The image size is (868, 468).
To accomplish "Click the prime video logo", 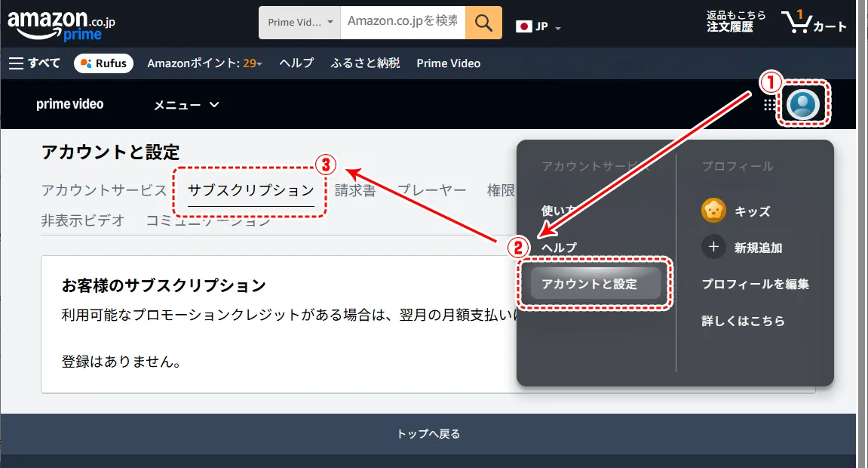I will [x=69, y=104].
